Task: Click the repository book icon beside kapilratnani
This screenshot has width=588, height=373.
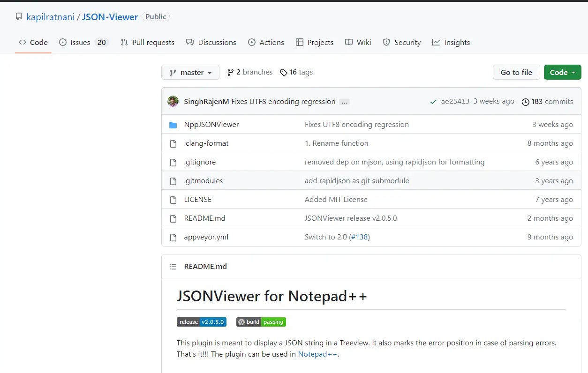Action: click(18, 16)
